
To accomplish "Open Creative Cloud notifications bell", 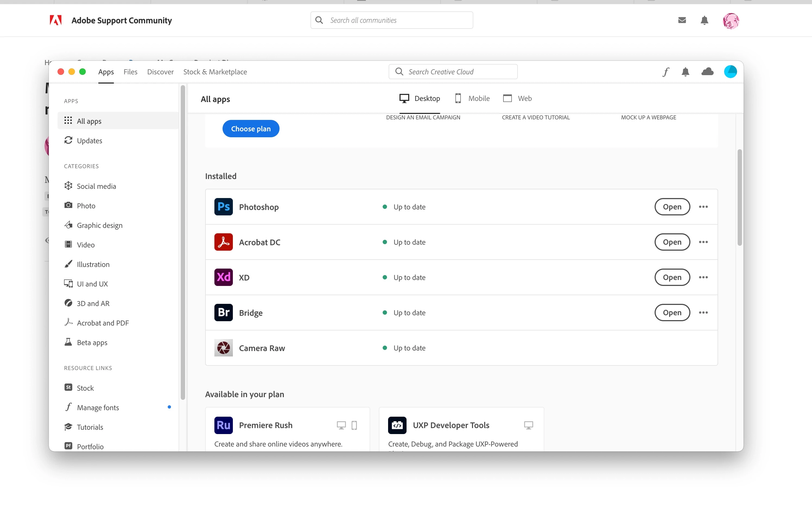I will 686,72.
